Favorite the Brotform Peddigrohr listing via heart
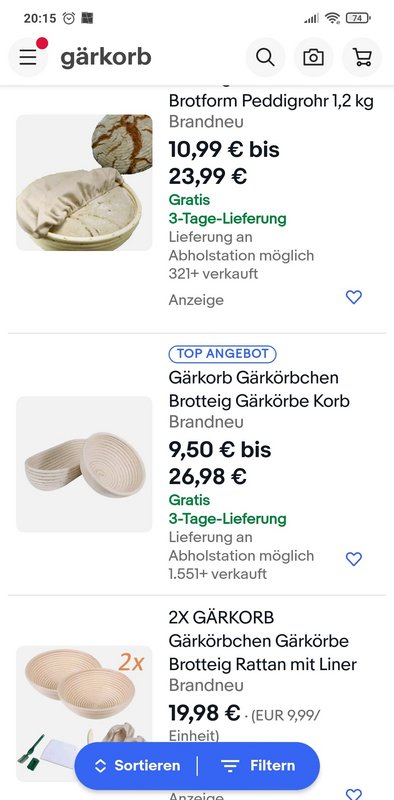This screenshot has width=394, height=800. pyautogui.click(x=354, y=297)
